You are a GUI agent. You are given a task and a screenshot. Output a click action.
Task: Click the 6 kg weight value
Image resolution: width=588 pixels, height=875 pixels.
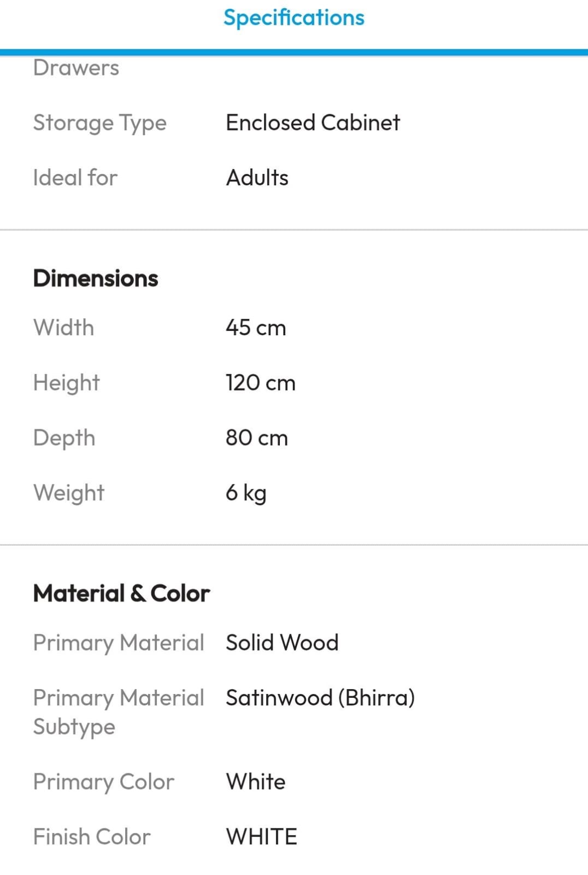[246, 493]
